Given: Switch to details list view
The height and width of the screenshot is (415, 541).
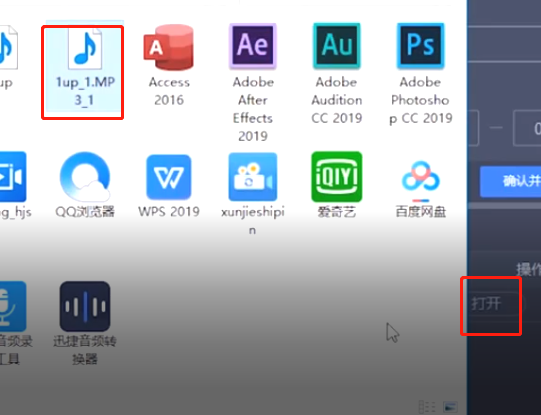Looking at the screenshot, I should pos(427,407).
